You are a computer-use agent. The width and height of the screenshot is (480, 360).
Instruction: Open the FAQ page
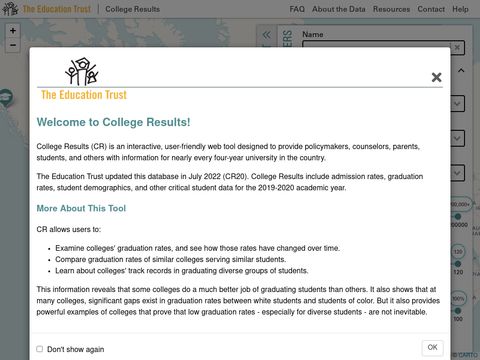pyautogui.click(x=297, y=9)
